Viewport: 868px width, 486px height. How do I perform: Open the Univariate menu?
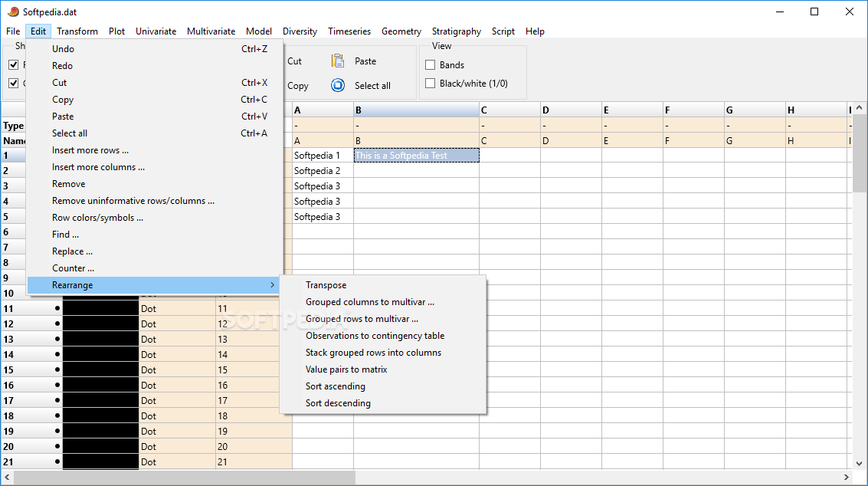coord(156,31)
